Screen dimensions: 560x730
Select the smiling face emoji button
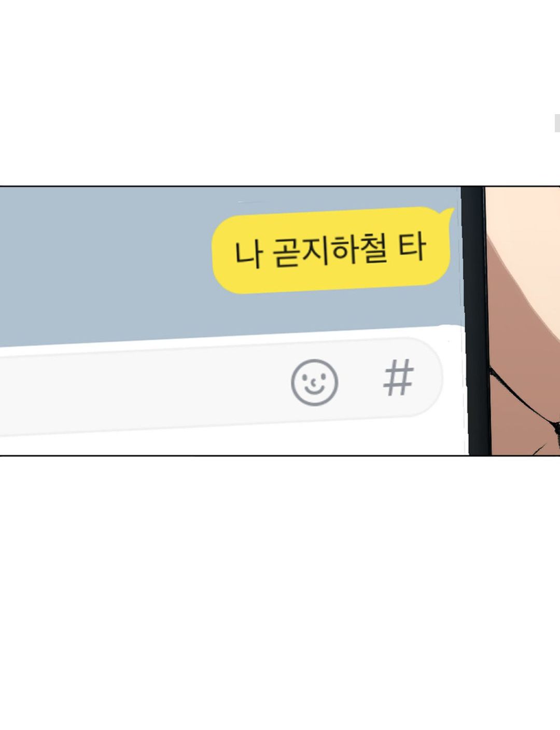(315, 382)
